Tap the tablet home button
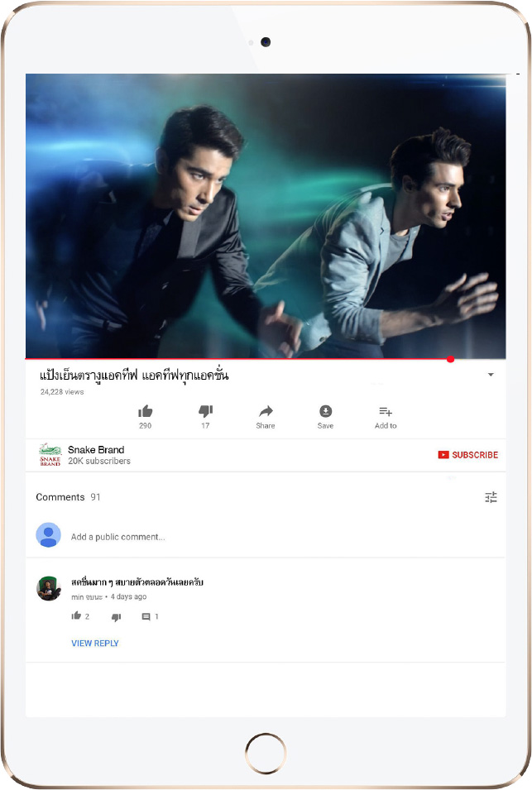This screenshot has height=790, width=532. coord(266,754)
